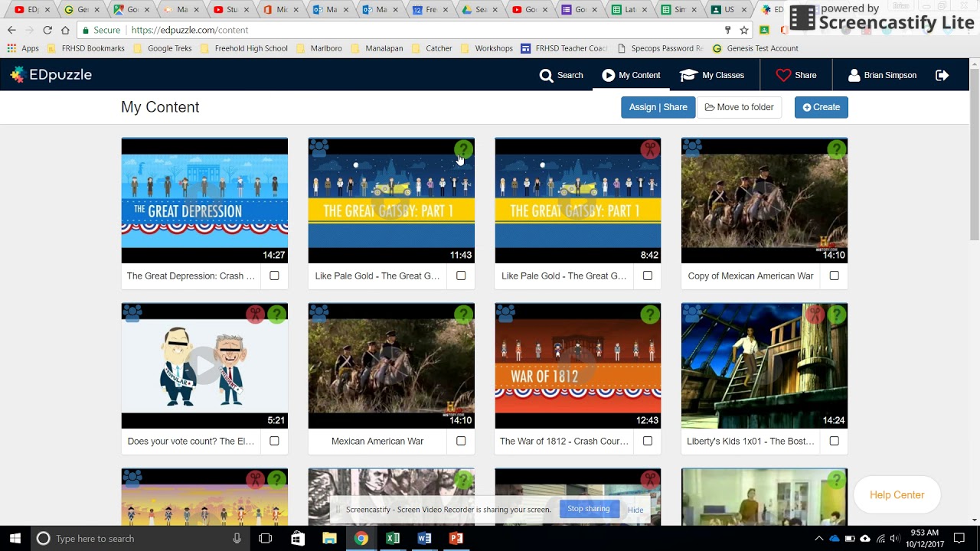
Task: Open File Explorer from the taskbar
Action: click(329, 539)
